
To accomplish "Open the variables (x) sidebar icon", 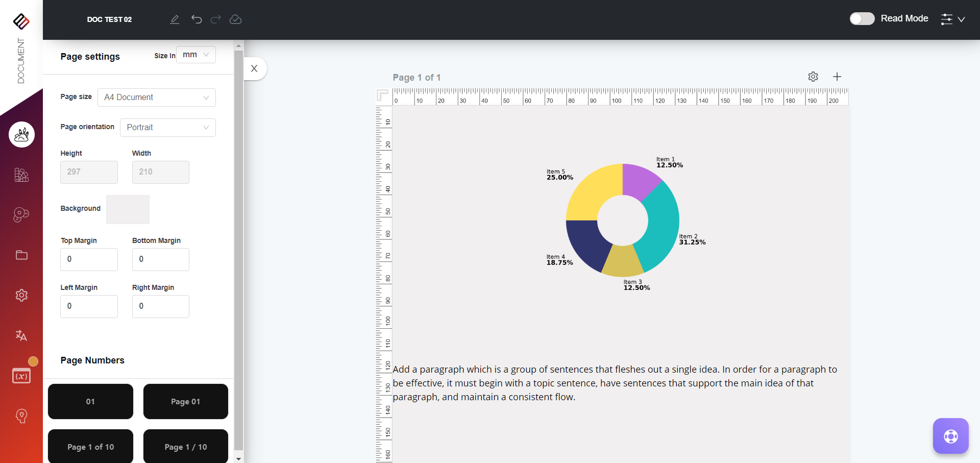I will (x=21, y=376).
